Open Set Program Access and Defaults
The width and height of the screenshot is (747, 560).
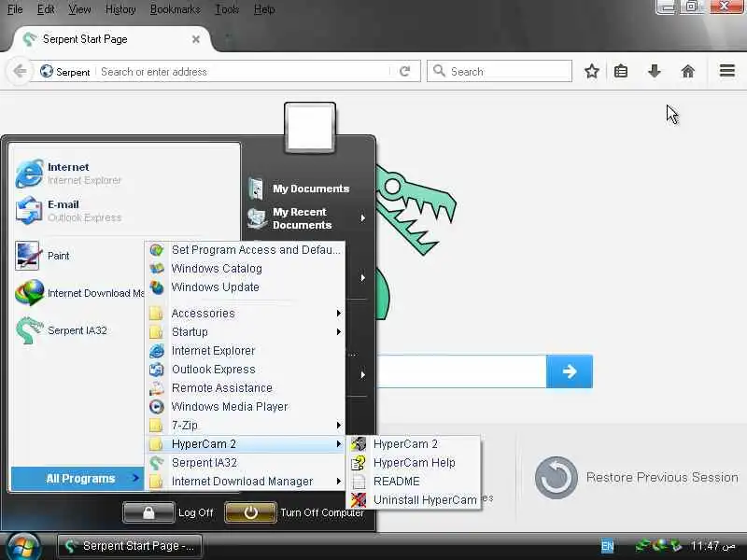click(x=246, y=250)
